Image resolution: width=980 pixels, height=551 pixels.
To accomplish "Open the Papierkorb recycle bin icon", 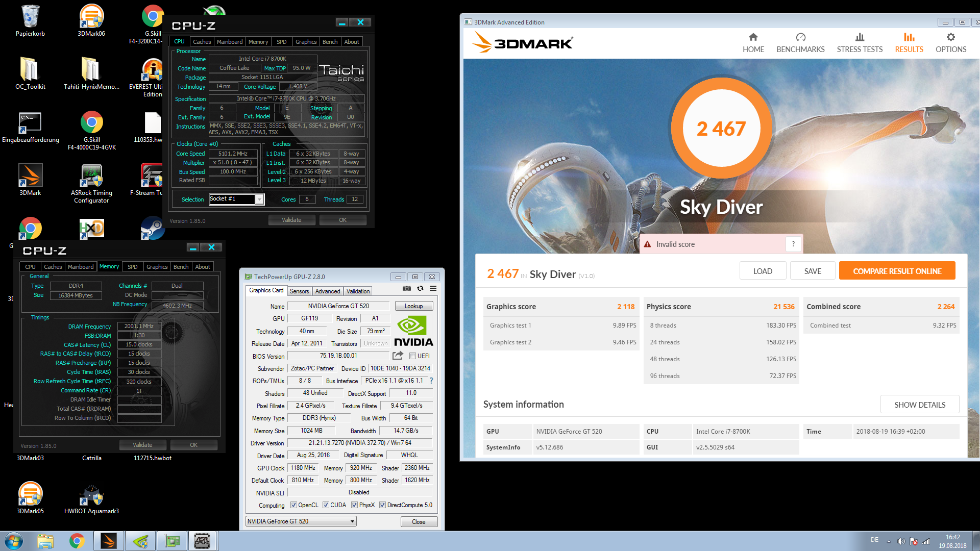I will [x=30, y=20].
